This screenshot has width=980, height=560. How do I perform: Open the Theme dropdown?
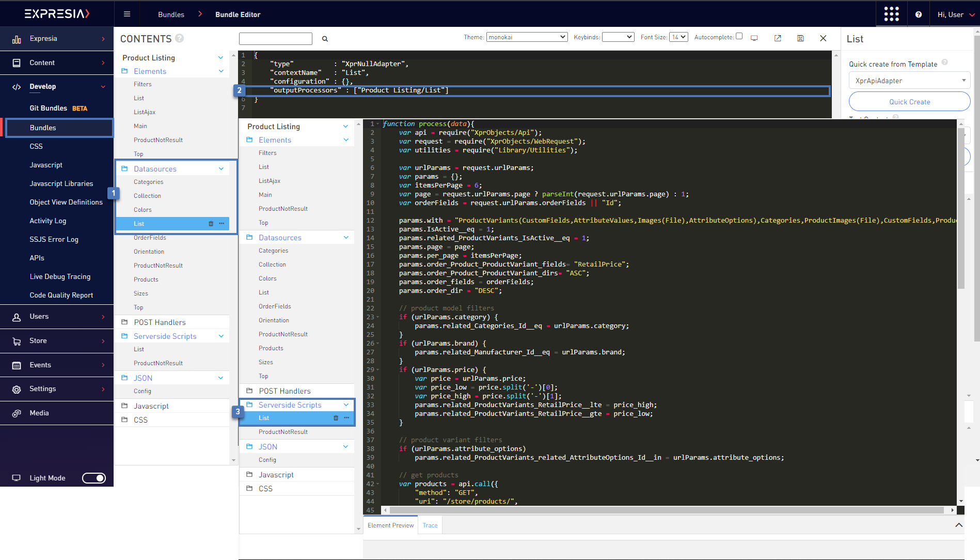click(527, 37)
